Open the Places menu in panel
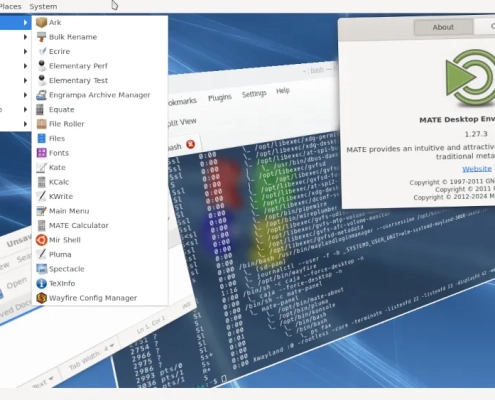Image resolution: width=495 pixels, height=400 pixels. 10,6
